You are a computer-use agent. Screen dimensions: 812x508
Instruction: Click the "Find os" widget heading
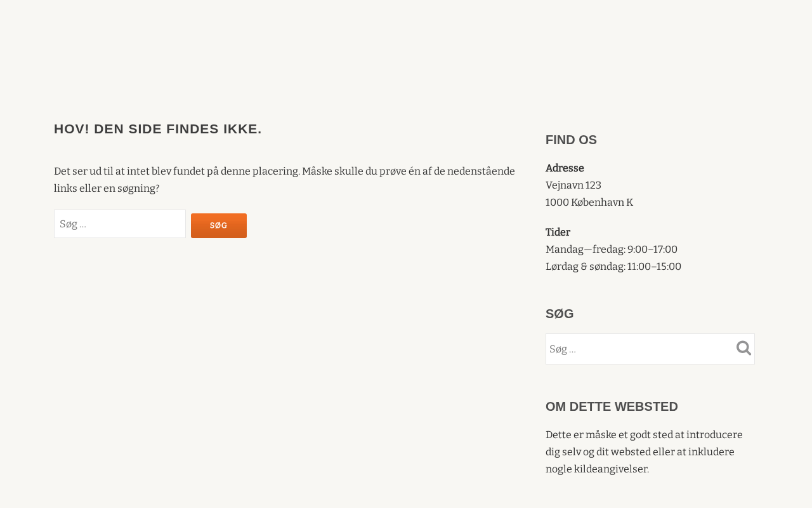571,140
